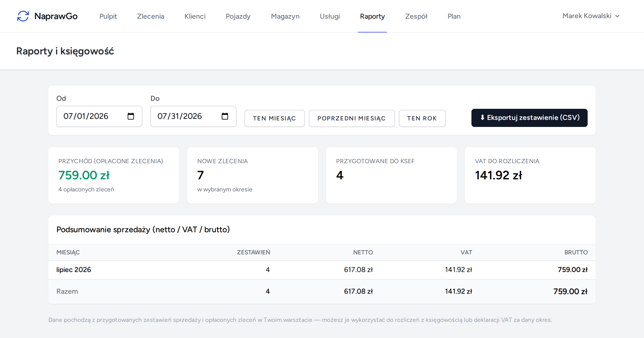Focus the Do date input 07/31/2026
Image resolution: width=644 pixels, height=338 pixels.
click(x=193, y=116)
